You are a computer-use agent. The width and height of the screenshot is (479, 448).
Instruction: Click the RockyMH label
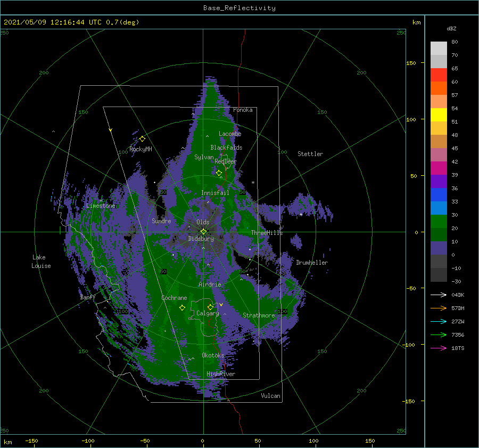(141, 149)
